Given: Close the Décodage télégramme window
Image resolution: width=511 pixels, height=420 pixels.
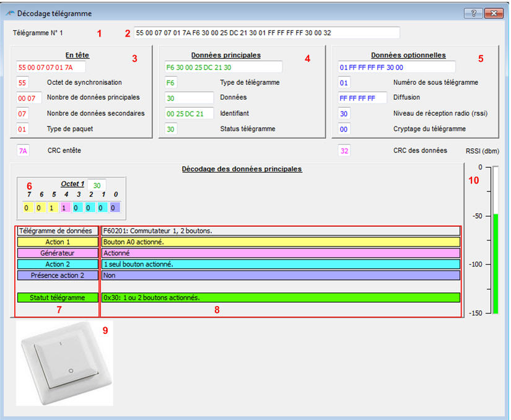Looking at the screenshot, I should coord(492,13).
